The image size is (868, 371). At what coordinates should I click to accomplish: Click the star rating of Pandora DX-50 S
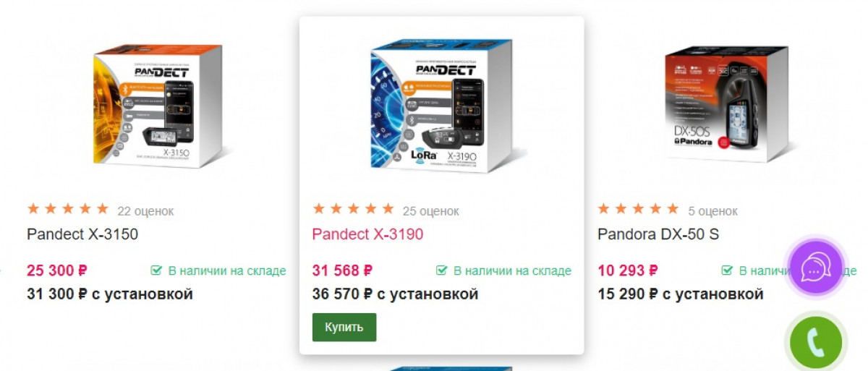[639, 210]
